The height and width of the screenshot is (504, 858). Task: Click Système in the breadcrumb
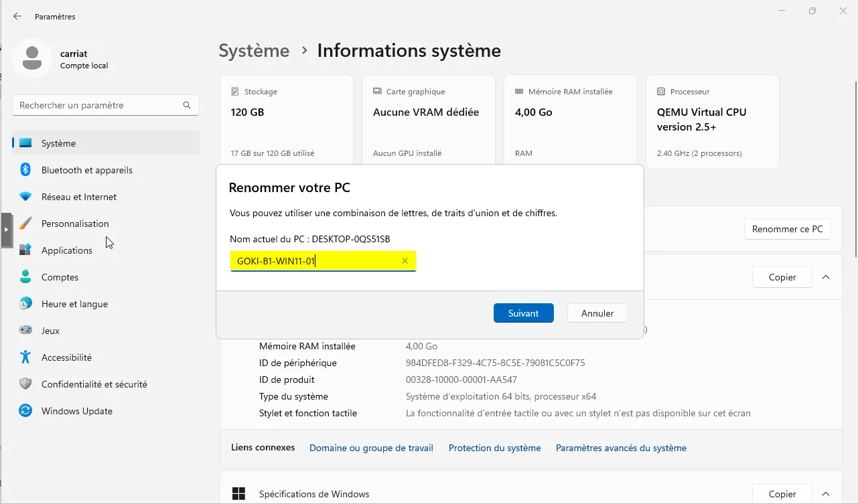254,51
